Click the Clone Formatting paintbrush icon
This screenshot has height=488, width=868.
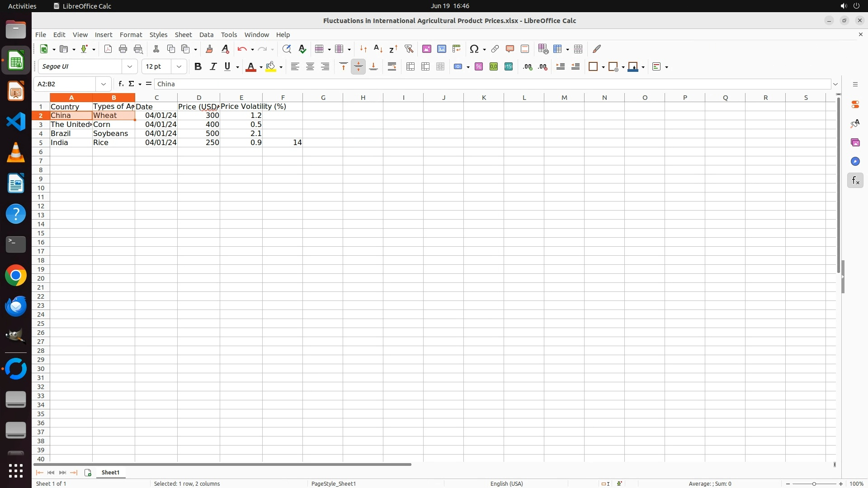[209, 49]
